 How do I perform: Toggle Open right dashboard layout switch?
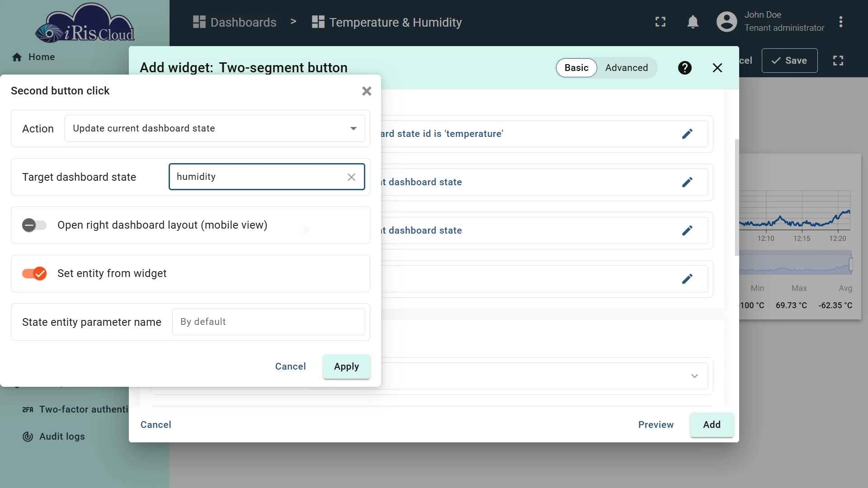tap(34, 225)
